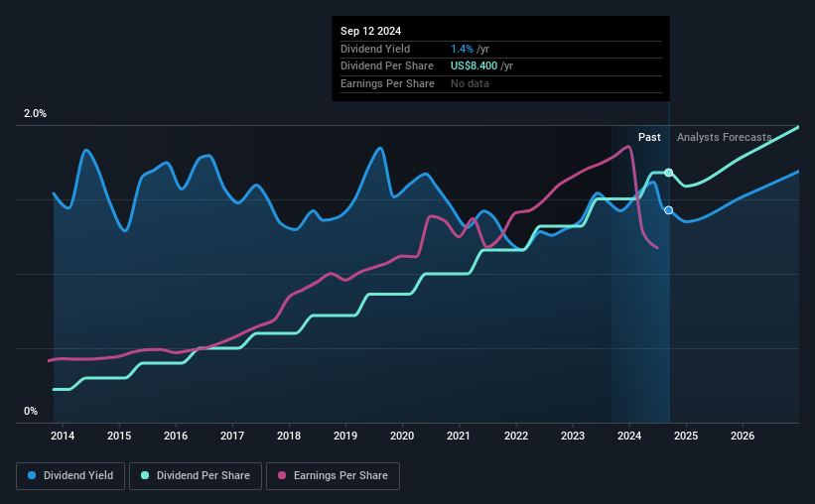815x504 pixels.
Task: Click the US$8.400 dividend per share value
Action: [x=475, y=66]
